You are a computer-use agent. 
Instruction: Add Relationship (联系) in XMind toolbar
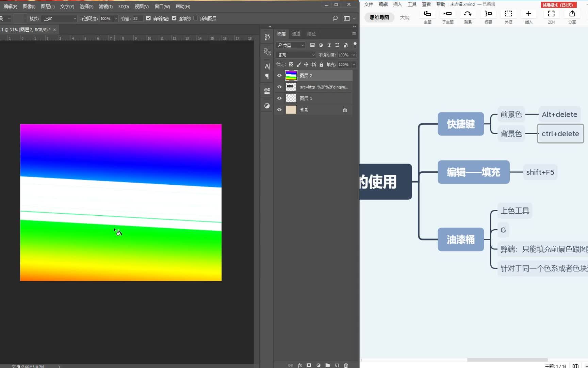[x=468, y=17]
